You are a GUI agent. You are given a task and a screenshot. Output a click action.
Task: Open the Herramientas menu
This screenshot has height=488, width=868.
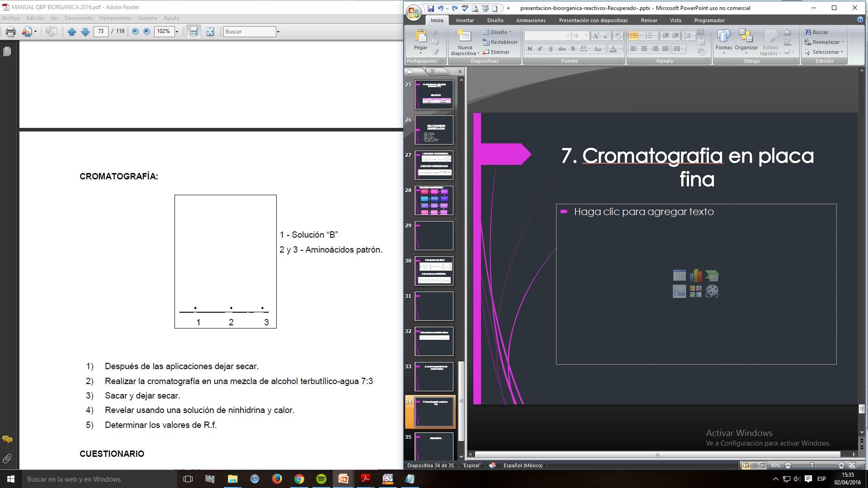(x=115, y=18)
